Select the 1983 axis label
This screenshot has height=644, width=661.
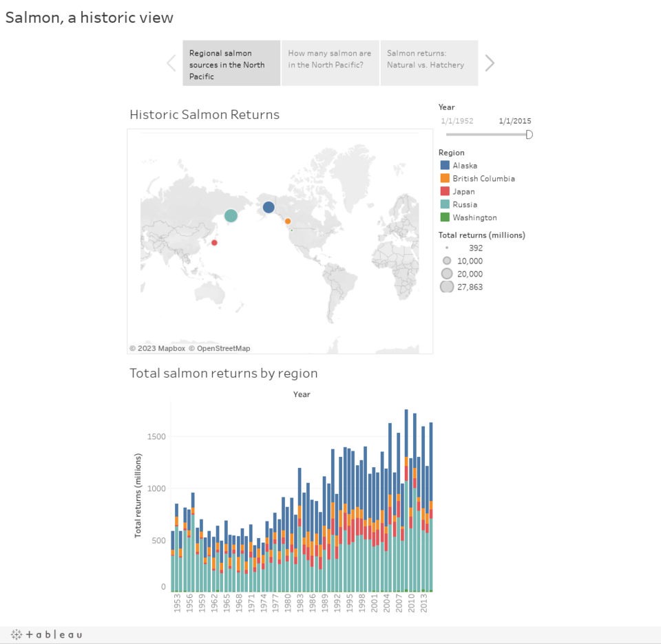300,603
